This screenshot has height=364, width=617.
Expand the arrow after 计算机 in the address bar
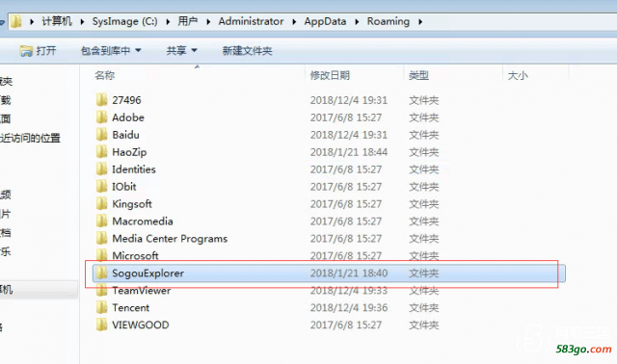[82, 21]
